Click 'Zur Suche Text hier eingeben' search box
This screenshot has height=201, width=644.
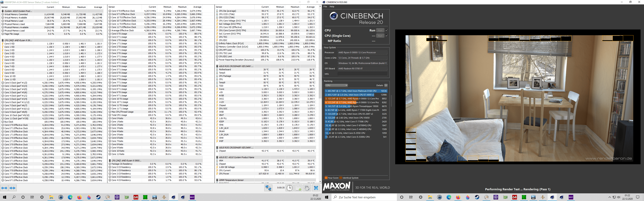(x=364, y=197)
